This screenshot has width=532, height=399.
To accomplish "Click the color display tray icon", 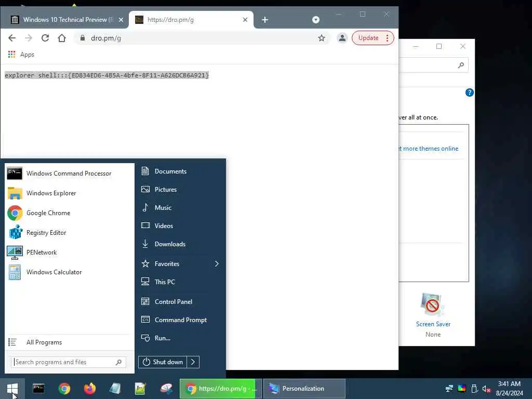I will click(x=462, y=389).
